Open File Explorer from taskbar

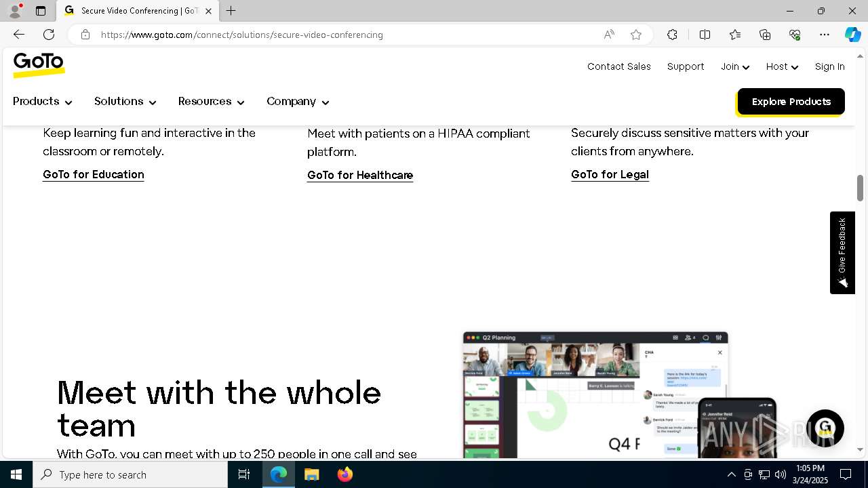pyautogui.click(x=312, y=474)
